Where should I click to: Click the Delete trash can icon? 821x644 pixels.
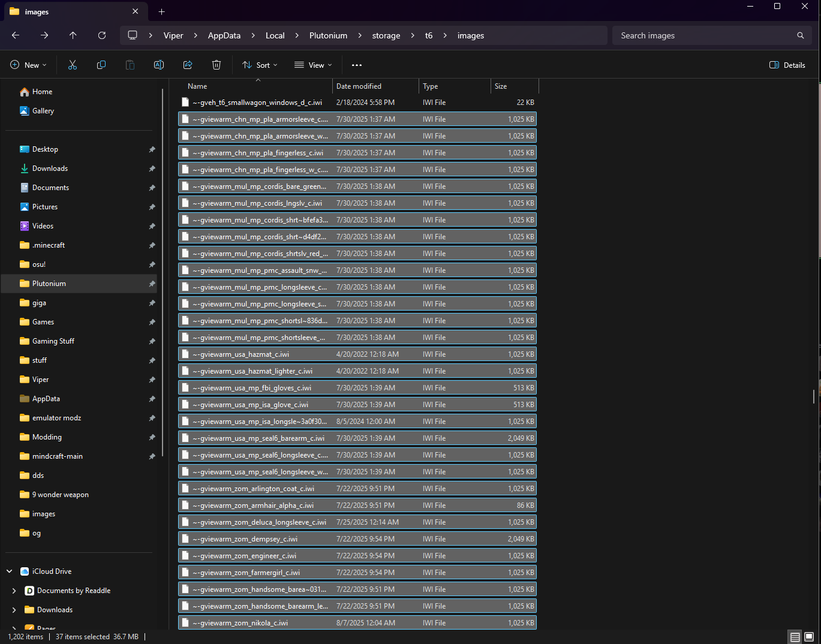(x=216, y=65)
